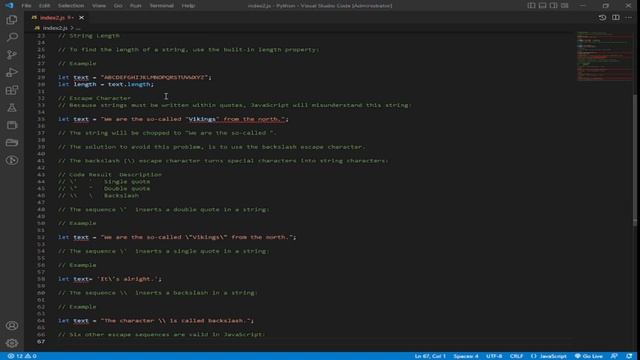Open the File menu

click(x=26, y=6)
